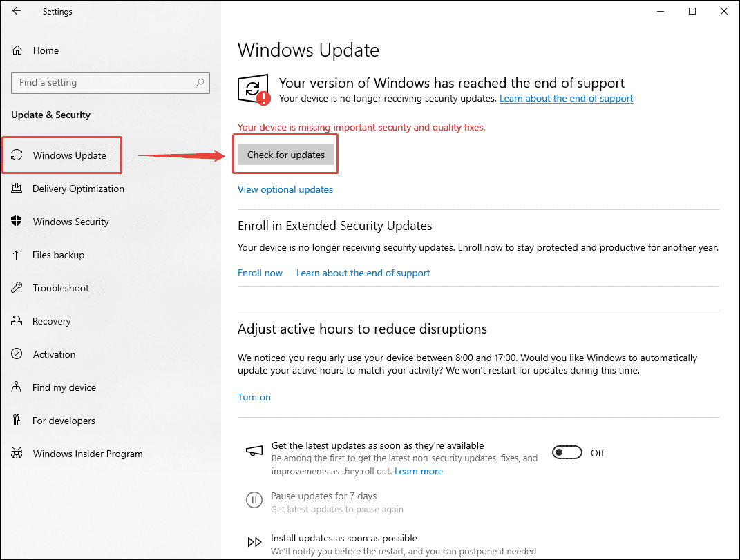Minimize the Settings window
Screen dimensions: 740x560
pos(661,11)
